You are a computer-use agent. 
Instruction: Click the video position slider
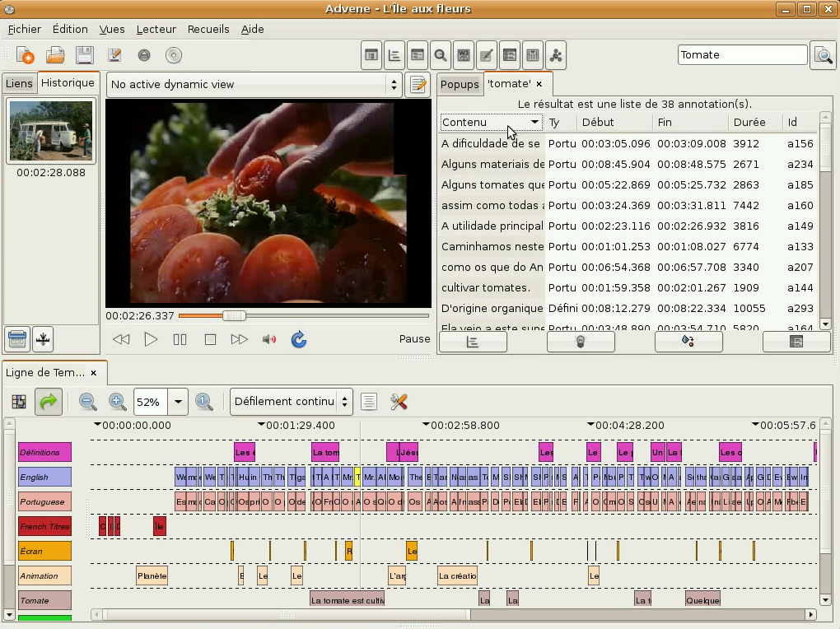click(x=235, y=315)
